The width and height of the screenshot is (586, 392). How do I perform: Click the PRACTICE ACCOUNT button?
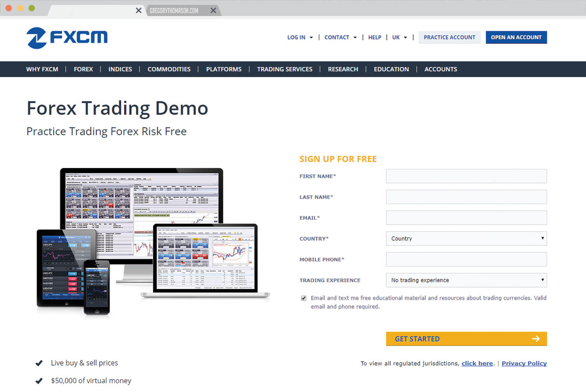point(449,38)
